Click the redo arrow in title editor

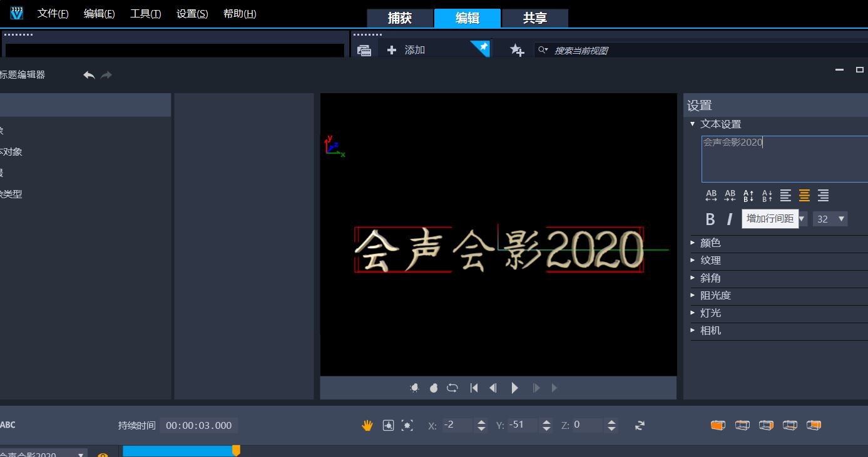106,75
